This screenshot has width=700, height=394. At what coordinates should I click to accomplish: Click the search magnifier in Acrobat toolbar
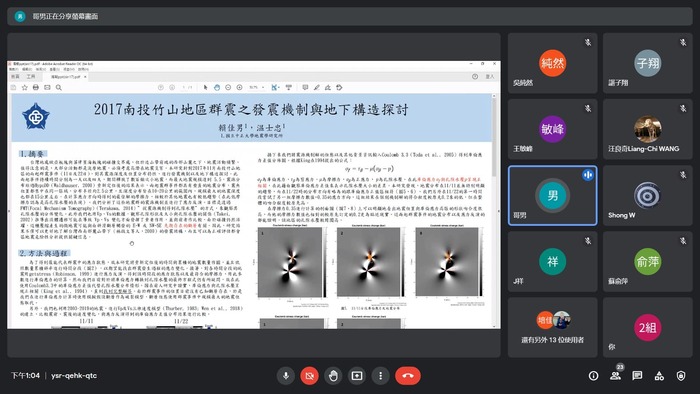click(x=58, y=87)
